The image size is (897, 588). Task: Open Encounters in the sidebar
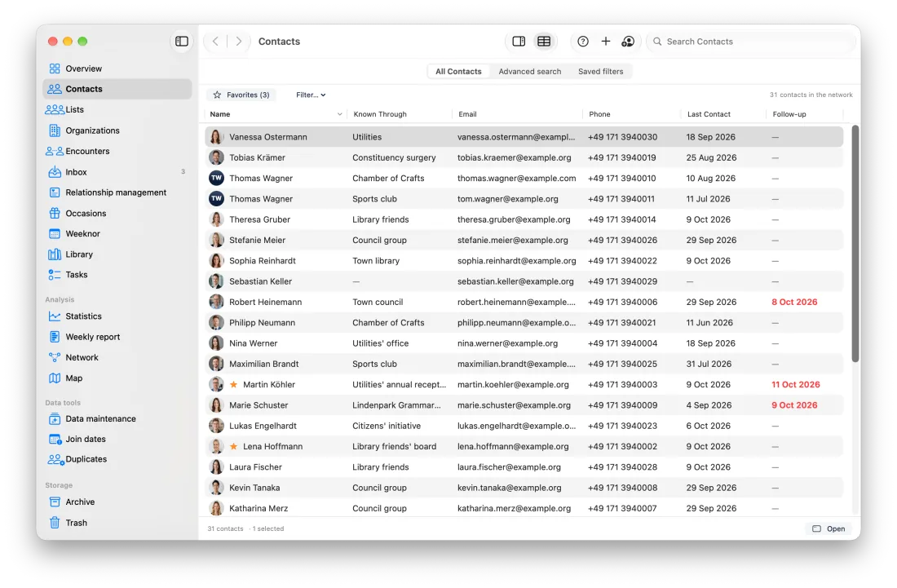[x=117, y=151]
